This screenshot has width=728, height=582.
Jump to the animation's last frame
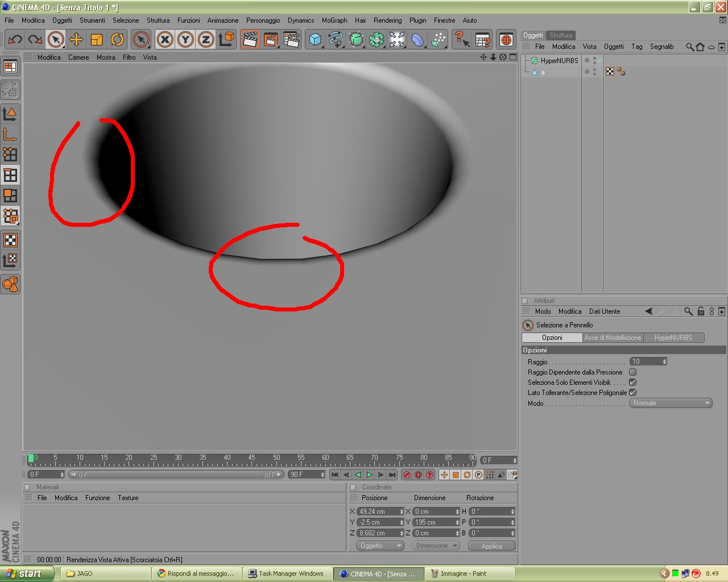tap(392, 475)
